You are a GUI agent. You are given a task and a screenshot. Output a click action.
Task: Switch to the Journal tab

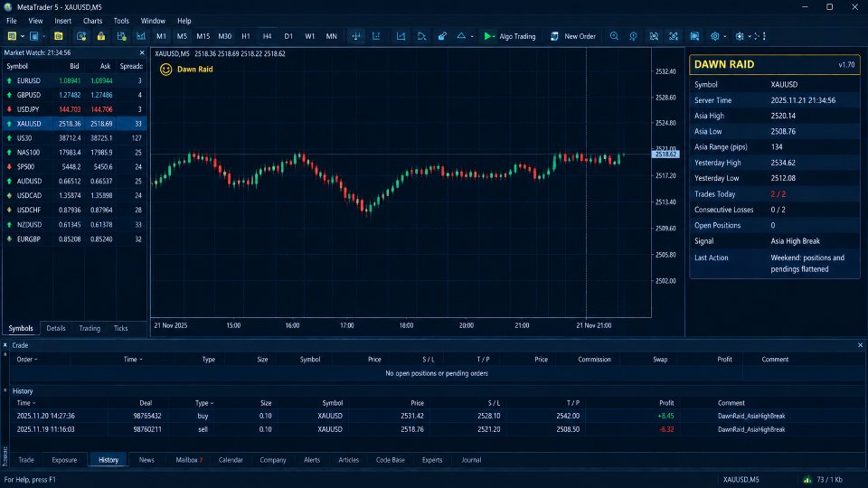tap(471, 460)
